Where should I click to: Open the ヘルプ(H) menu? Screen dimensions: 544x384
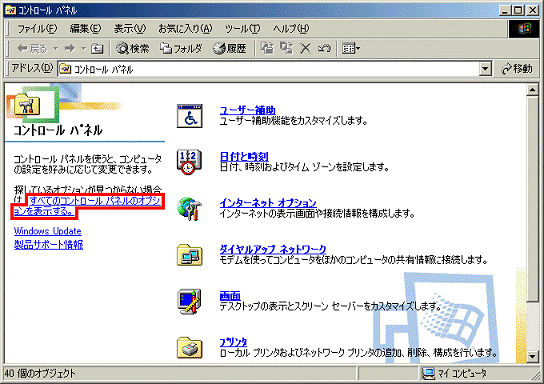coord(291,28)
